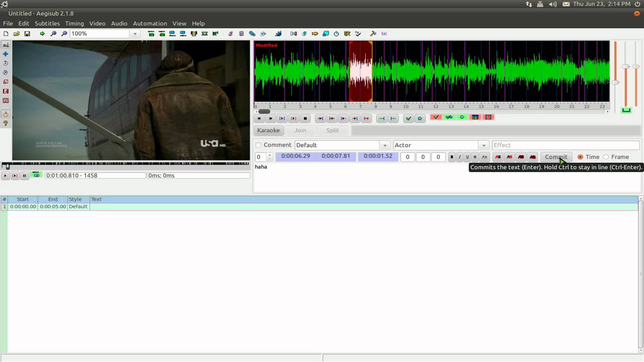This screenshot has height=362, width=644.
Task: Select the Frame radio button
Action: (x=606, y=157)
